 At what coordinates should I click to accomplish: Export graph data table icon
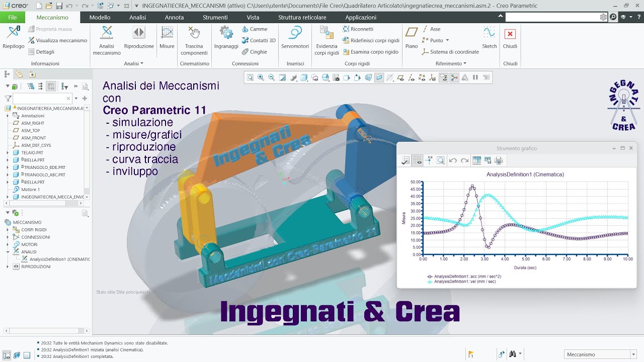(476, 160)
